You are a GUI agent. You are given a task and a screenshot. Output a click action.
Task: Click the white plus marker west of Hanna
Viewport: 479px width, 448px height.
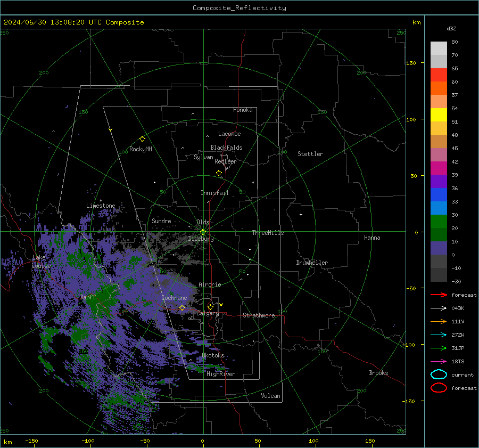pos(301,214)
